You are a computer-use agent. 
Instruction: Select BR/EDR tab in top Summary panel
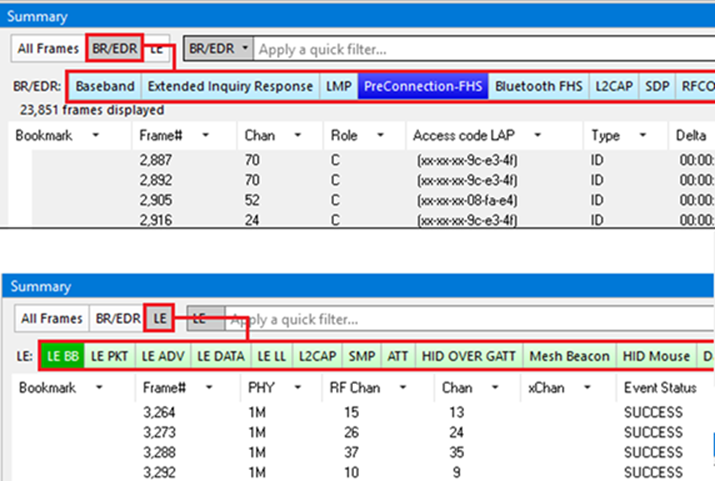click(x=114, y=48)
